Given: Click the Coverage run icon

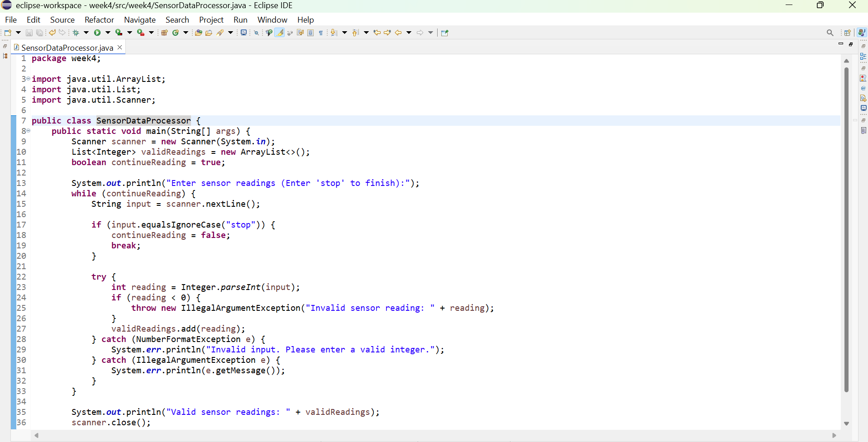Looking at the screenshot, I should pyautogui.click(x=119, y=33).
